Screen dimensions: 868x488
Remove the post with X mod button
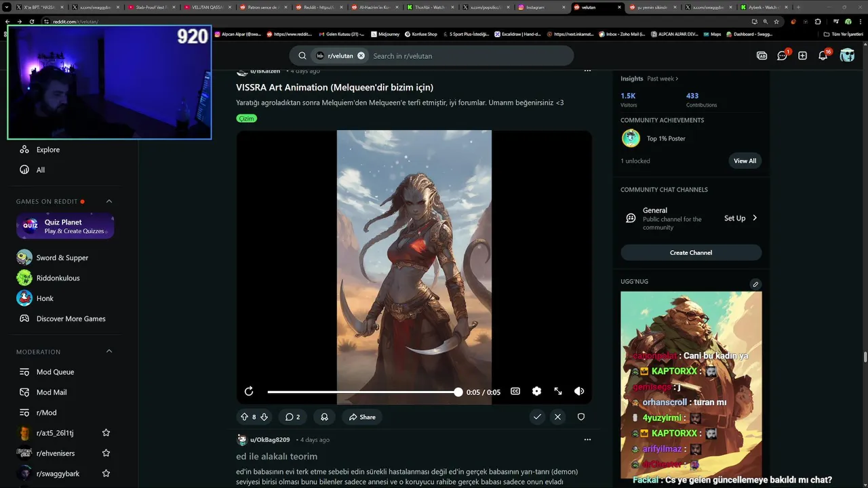557,417
